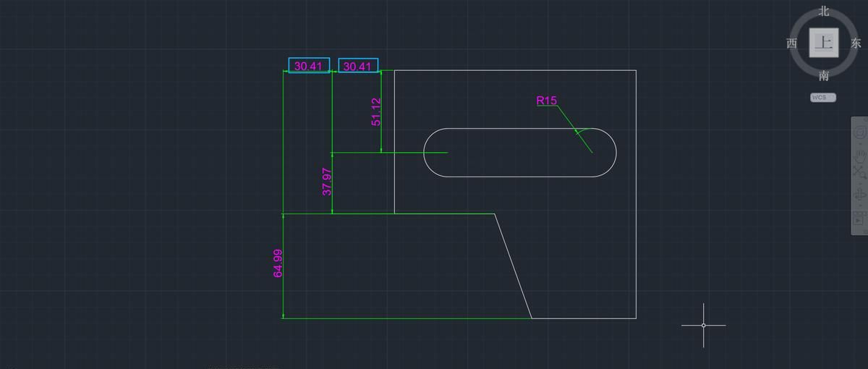
Task: Select the 51.12 vertical dimension text
Action: (x=376, y=112)
